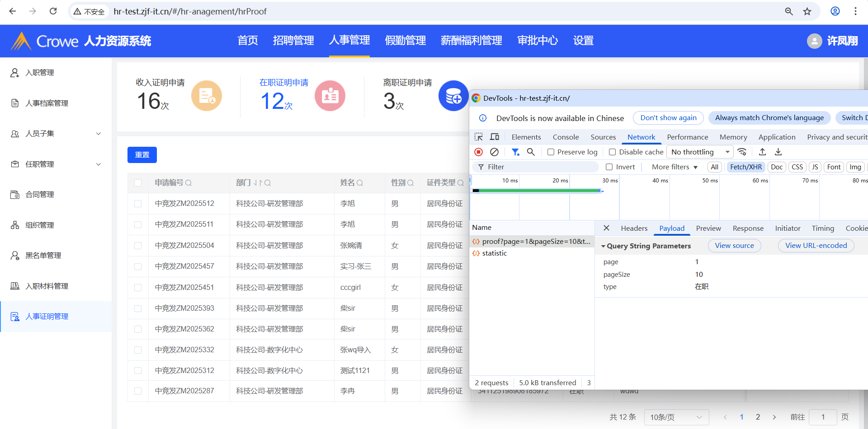Bookmark this page with the star icon
This screenshot has width=868, height=429.
pyautogui.click(x=807, y=11)
